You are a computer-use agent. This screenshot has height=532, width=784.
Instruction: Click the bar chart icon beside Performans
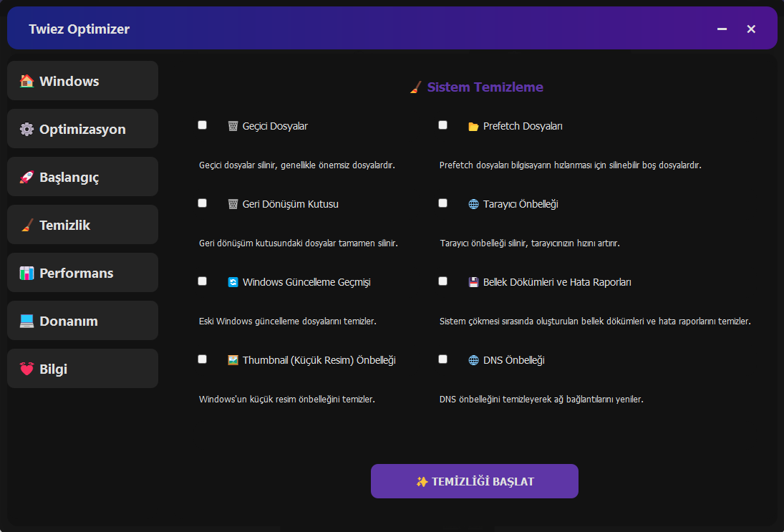point(26,273)
